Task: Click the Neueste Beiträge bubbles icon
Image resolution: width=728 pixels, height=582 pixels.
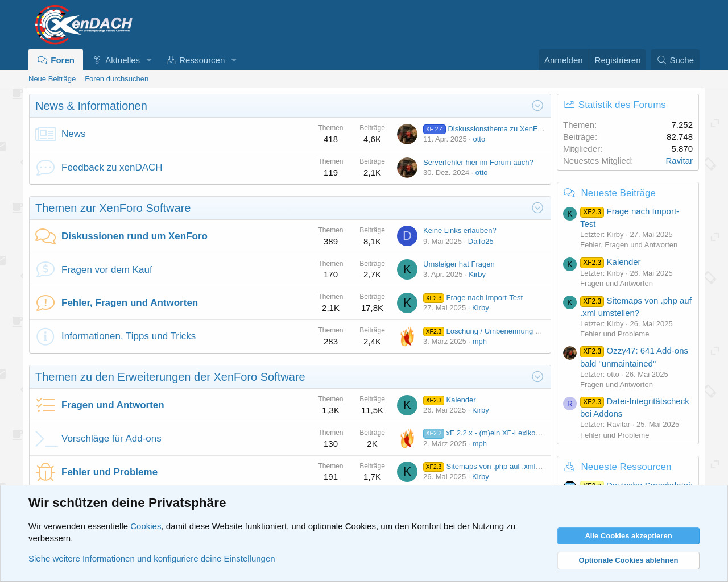Action: (569, 193)
